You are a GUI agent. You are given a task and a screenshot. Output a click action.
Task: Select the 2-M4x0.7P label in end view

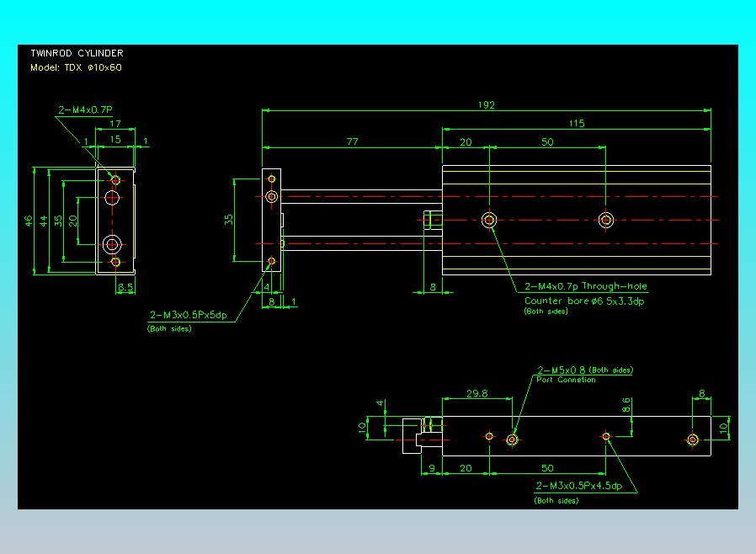85,109
